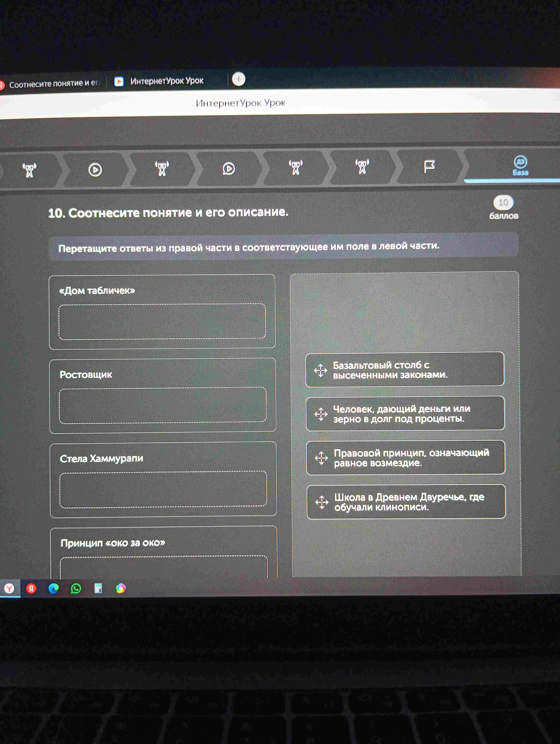Switch to ИнтернетУрок Урок browser tab
The height and width of the screenshot is (744, 560).
coord(167,81)
